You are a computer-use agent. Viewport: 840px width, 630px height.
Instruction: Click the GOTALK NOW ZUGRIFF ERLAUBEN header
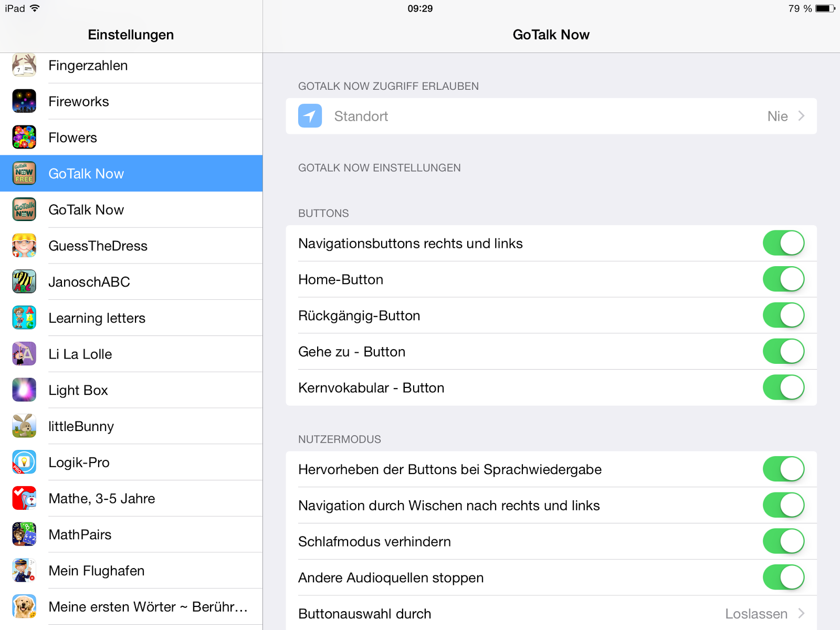pyautogui.click(x=388, y=86)
